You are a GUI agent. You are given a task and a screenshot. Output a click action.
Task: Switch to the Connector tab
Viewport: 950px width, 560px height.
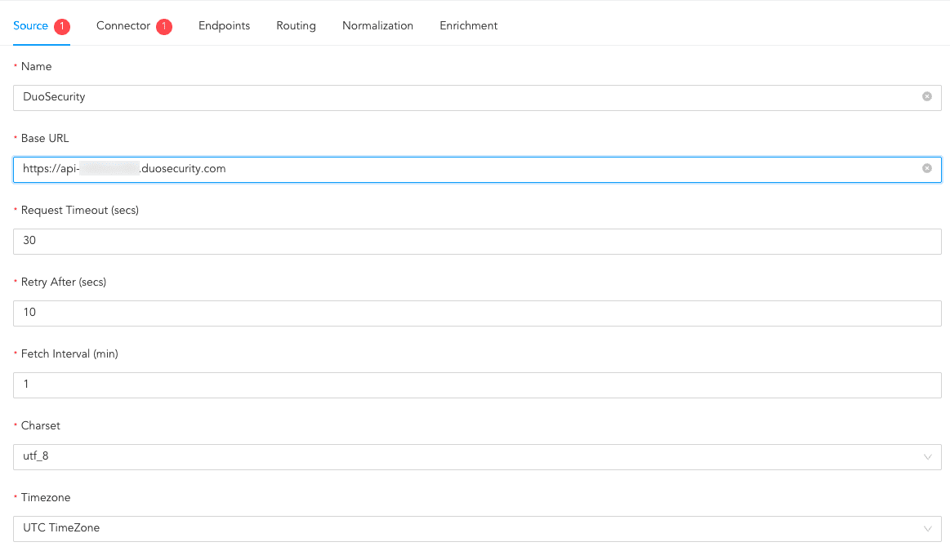coord(123,26)
